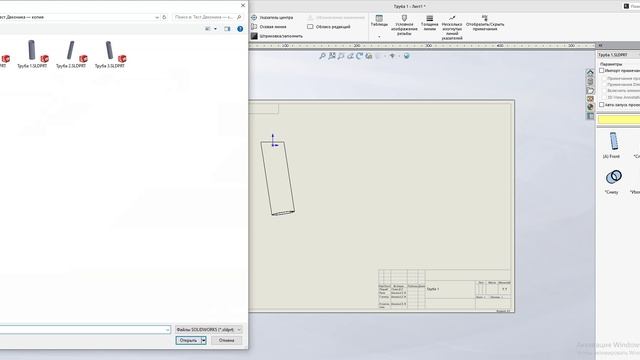The height and width of the screenshot is (360, 640).
Task: Open the Hide/Show Items icon in view toolbar
Action: coord(392,56)
